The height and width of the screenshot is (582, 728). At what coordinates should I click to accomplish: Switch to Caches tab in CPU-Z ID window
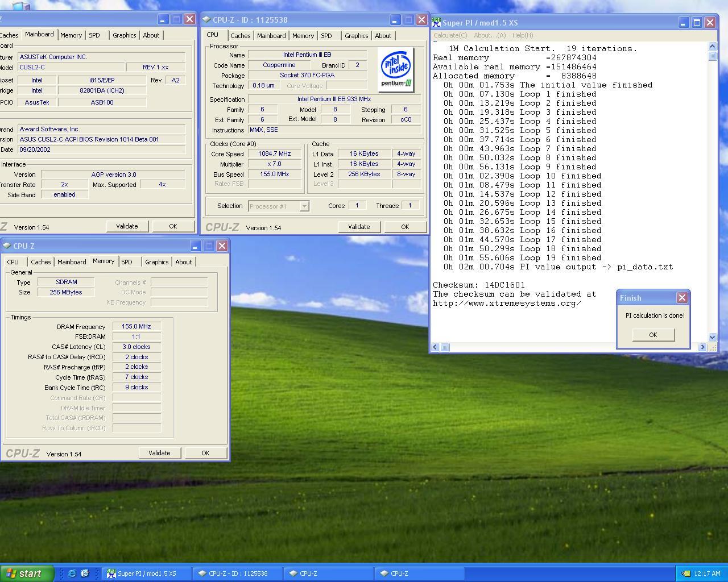pyautogui.click(x=240, y=36)
